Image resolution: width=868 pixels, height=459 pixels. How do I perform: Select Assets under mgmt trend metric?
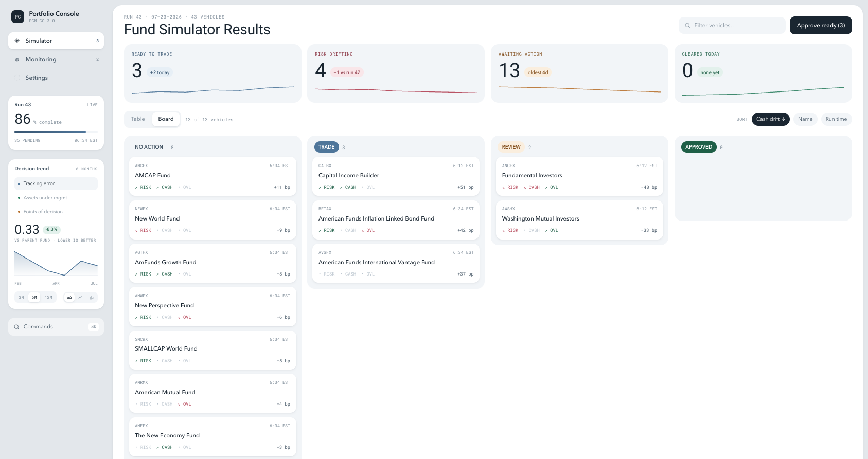[56, 198]
